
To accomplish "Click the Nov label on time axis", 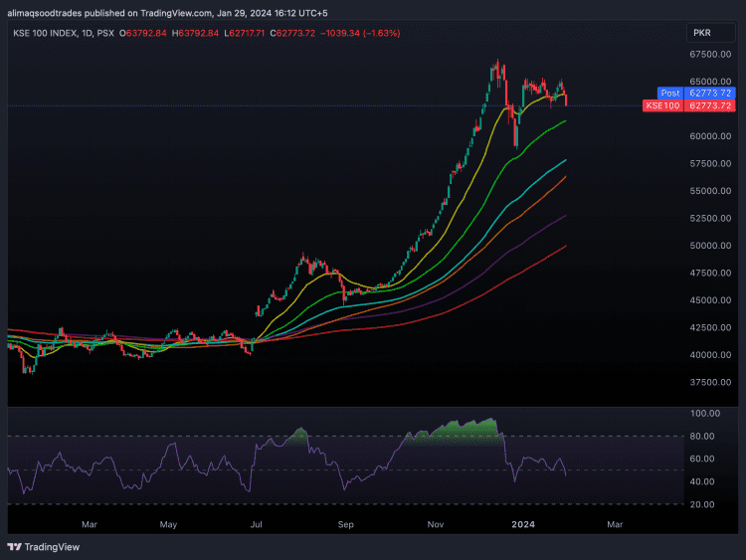I will point(435,523).
